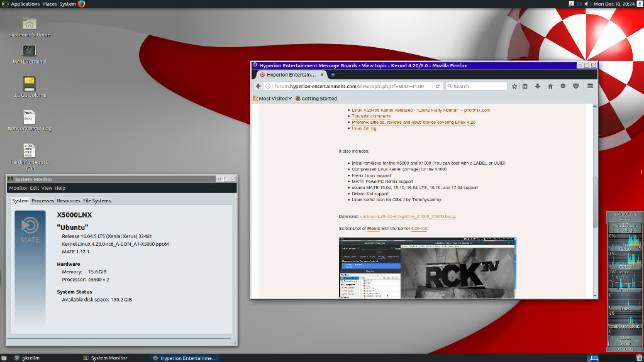
Task: Bookmark this page with the star icon
Action: pyautogui.click(x=514, y=86)
